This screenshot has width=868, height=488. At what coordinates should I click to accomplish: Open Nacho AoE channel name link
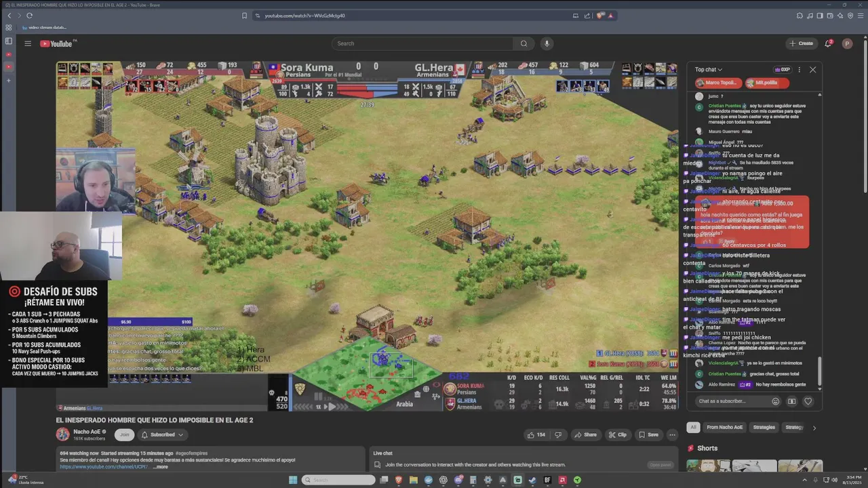[x=87, y=431]
